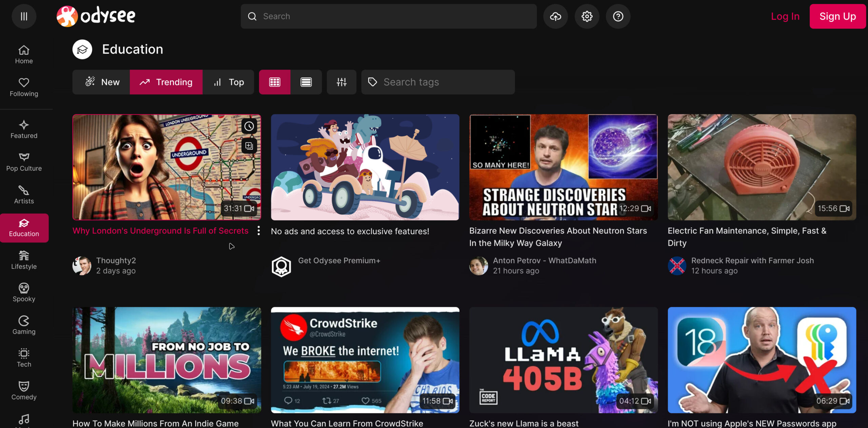
Task: Open Pop Culture category in sidebar
Action: click(x=24, y=162)
